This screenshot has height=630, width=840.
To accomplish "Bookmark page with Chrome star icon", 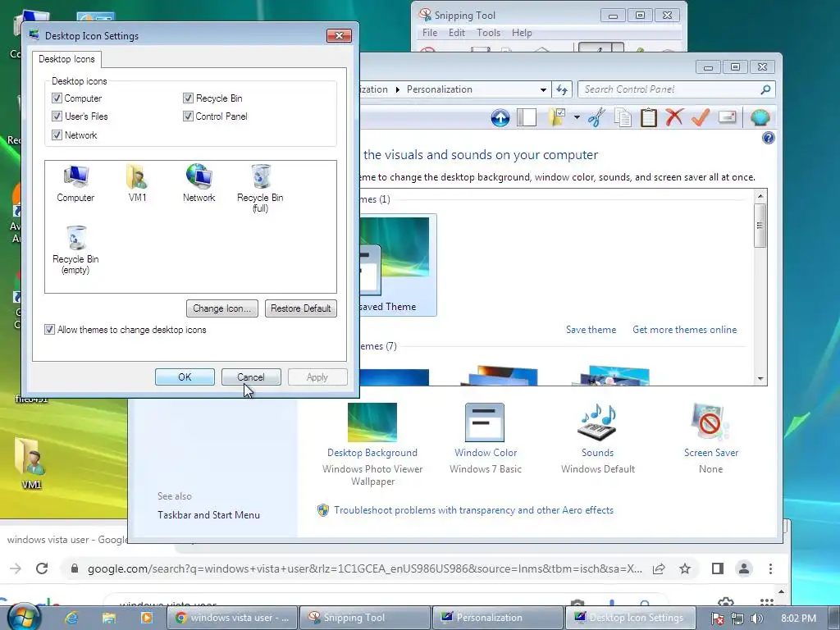I will pyautogui.click(x=685, y=569).
